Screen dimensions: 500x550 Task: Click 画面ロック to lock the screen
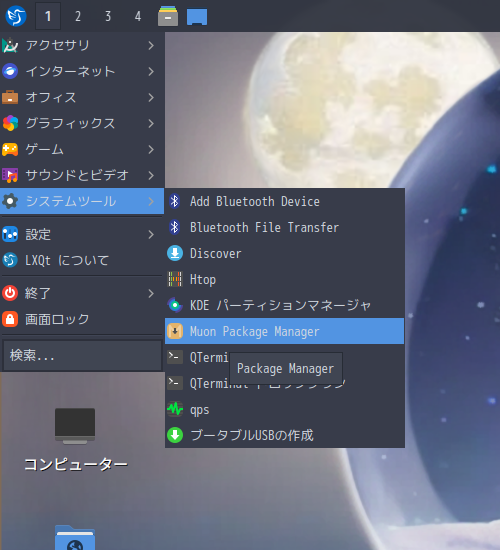point(82,319)
